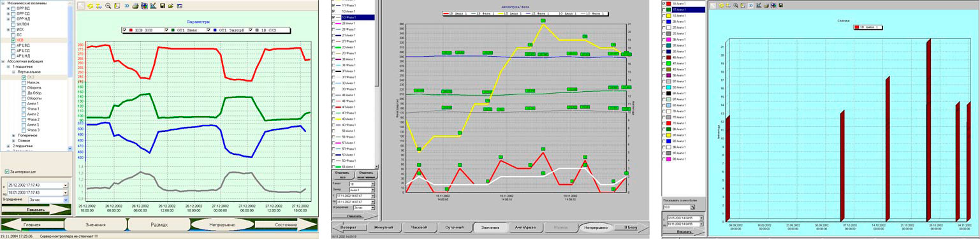Select the arrow pointer tool in right window toolbar
Viewport: 980px width, 239px height.
pyautogui.click(x=713, y=5)
